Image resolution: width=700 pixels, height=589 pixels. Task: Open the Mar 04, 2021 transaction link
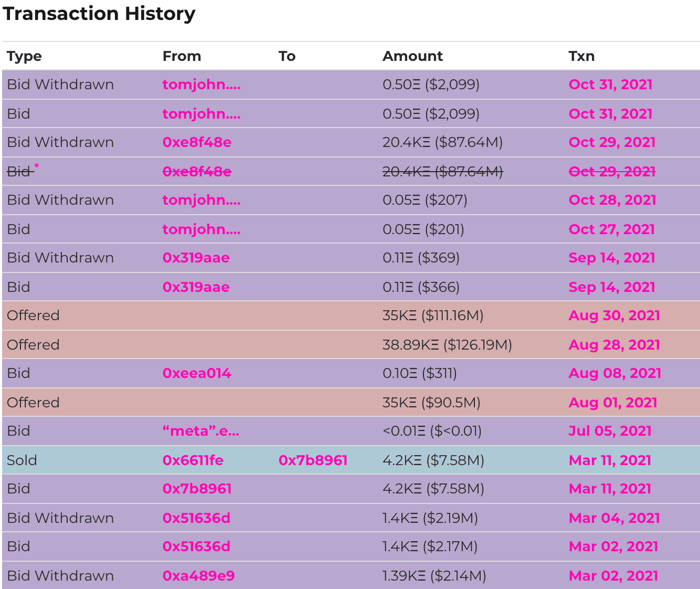coord(614,518)
